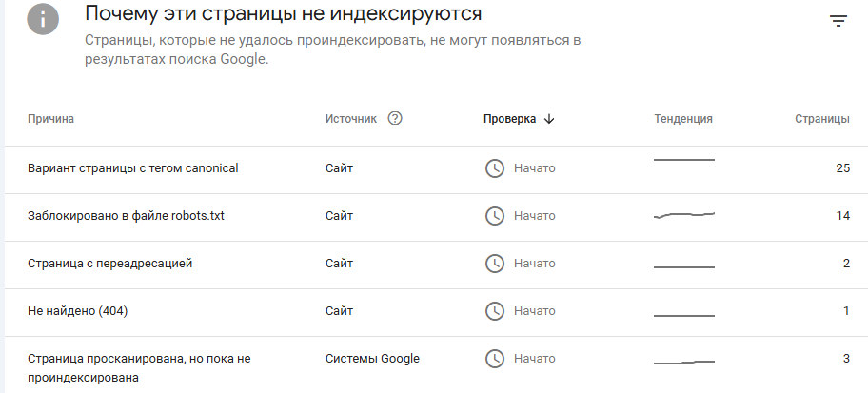
Task: Click the Проверка sort arrow
Action: [548, 119]
